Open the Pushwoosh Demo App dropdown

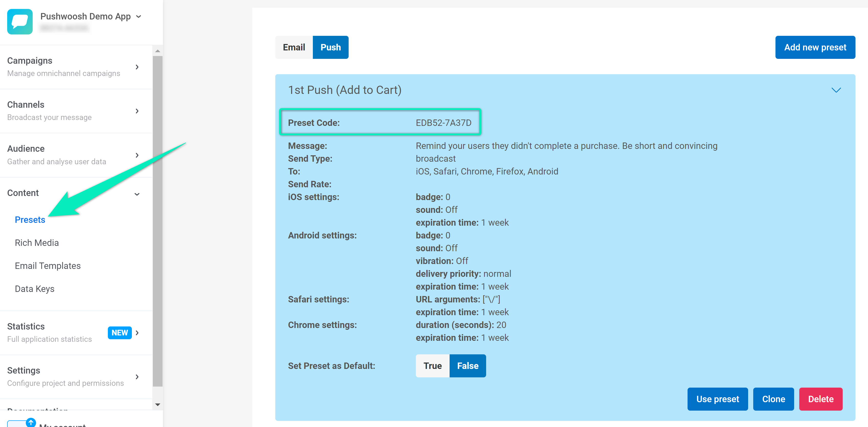point(139,17)
